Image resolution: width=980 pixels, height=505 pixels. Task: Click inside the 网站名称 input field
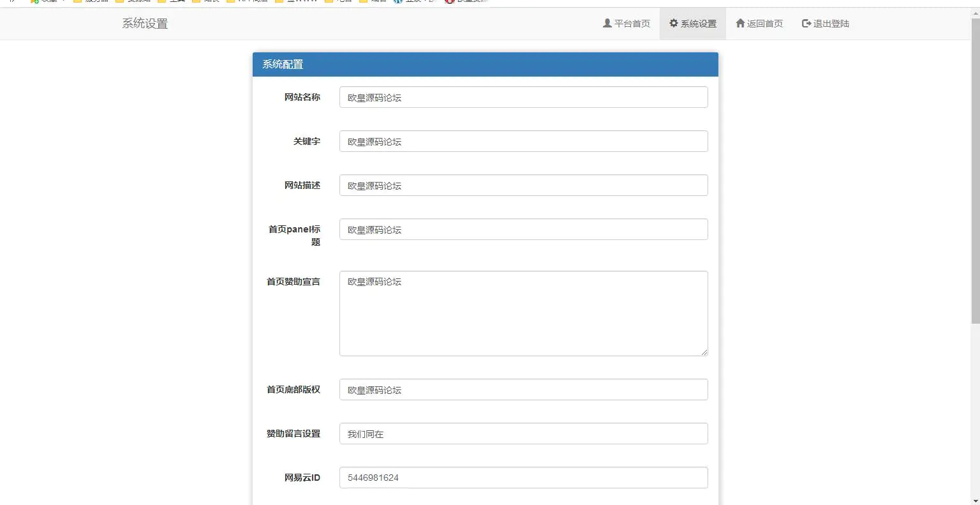523,97
